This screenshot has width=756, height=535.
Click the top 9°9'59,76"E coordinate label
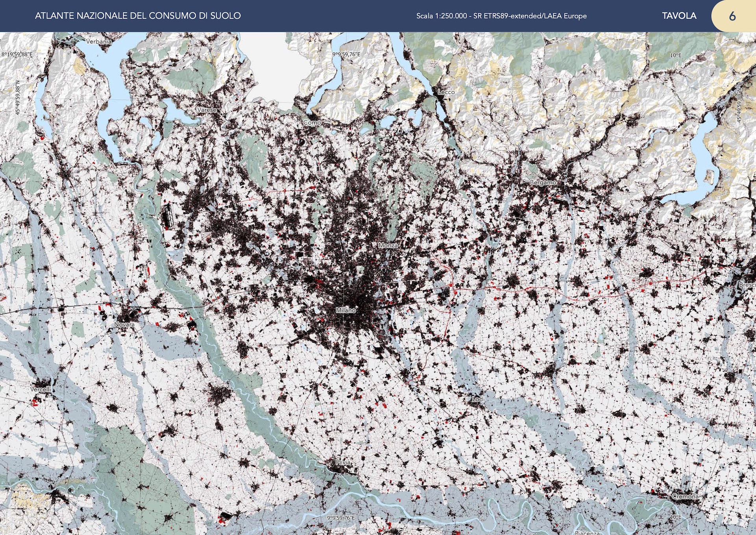346,54
